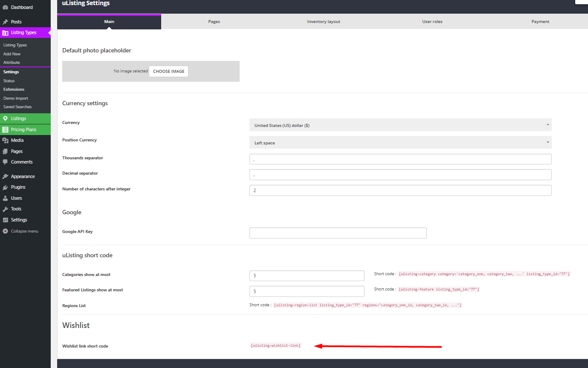Collapse the admin sidebar menu
Viewport: 588px width, 368px height.
pyautogui.click(x=20, y=231)
